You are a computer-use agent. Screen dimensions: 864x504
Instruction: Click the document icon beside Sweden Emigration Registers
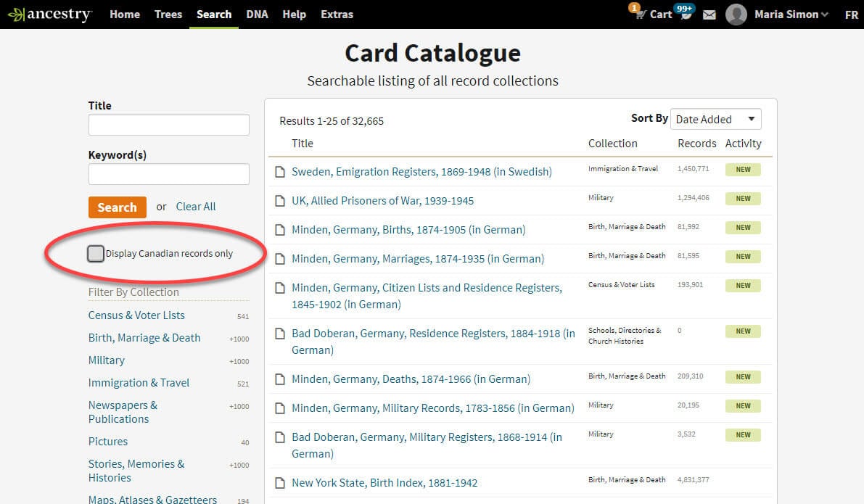281,171
